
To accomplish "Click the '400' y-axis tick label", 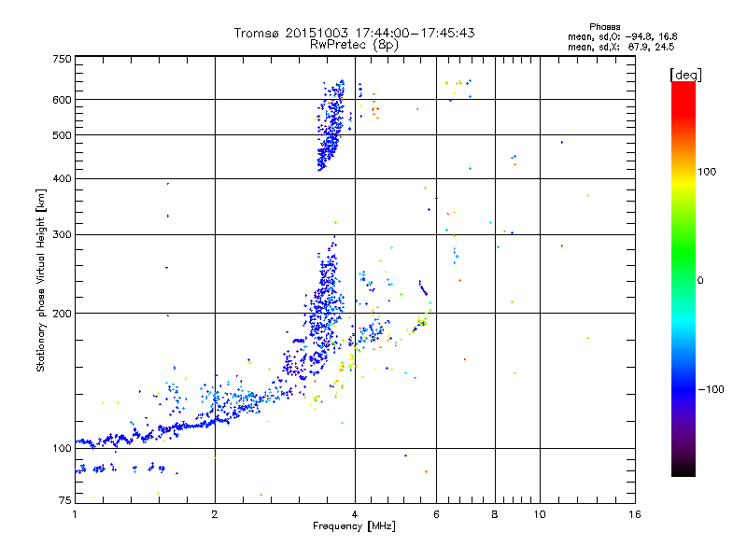I will 62,179.
